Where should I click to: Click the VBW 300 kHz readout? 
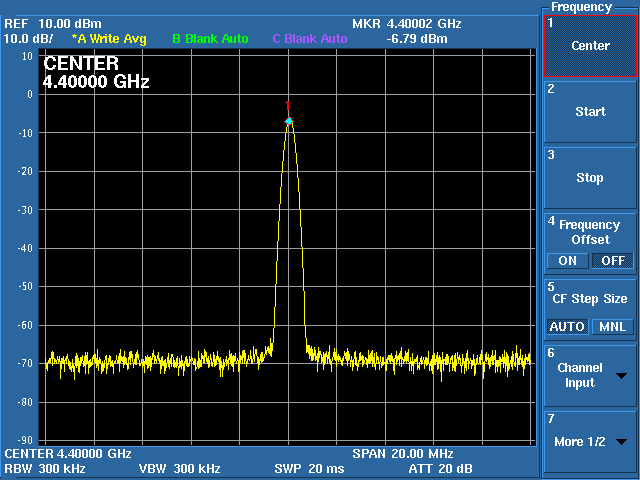pyautogui.click(x=180, y=468)
